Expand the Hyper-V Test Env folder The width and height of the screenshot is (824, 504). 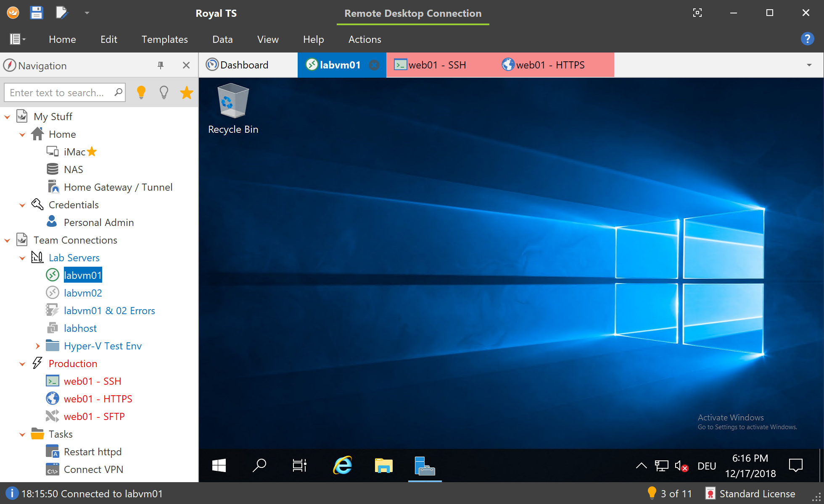[x=37, y=346]
